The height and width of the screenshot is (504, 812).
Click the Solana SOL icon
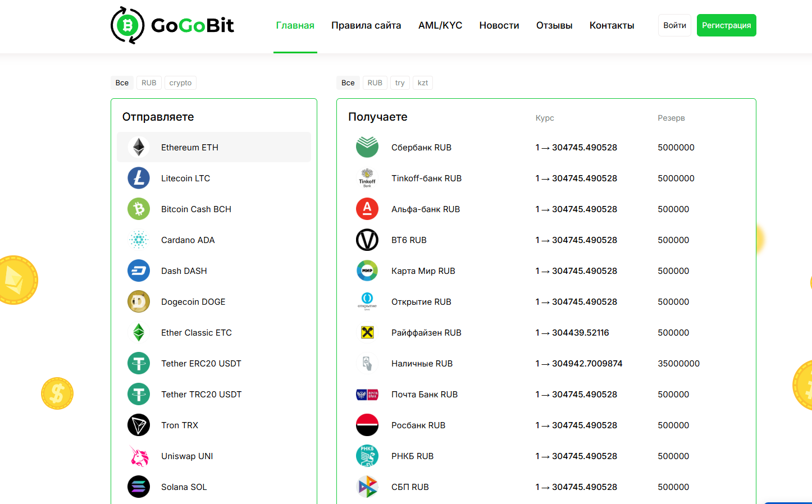tap(139, 487)
